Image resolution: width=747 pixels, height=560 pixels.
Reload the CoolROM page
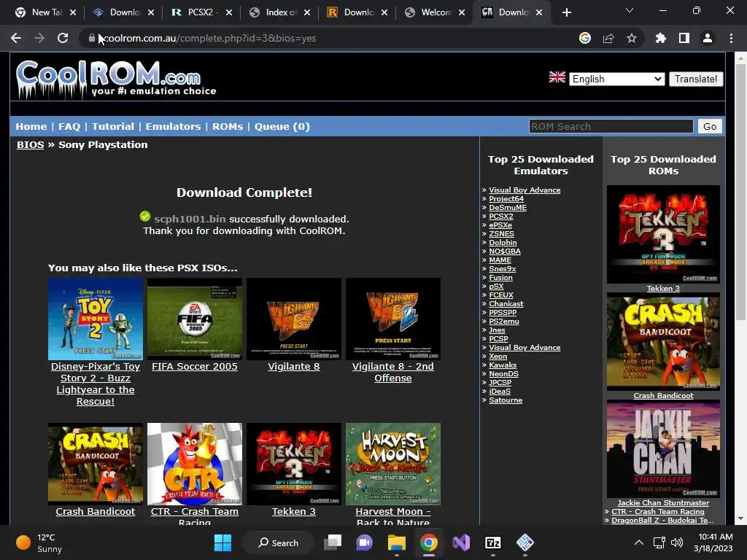coord(63,38)
